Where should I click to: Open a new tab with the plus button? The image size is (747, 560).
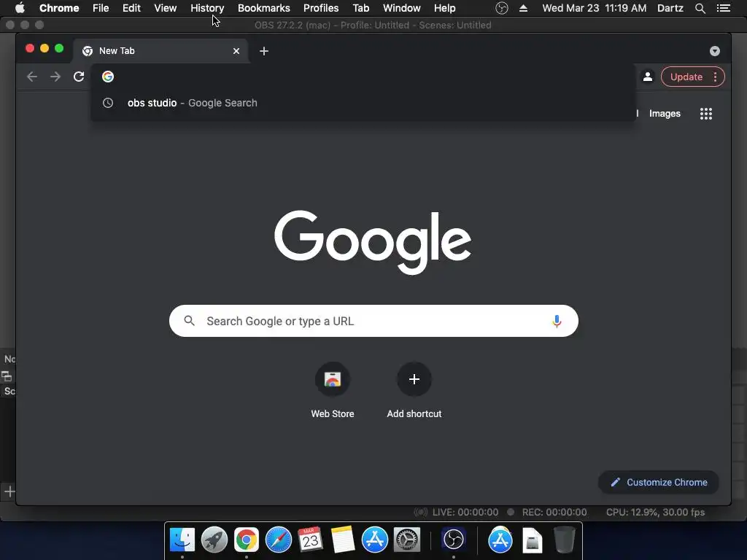click(x=264, y=51)
